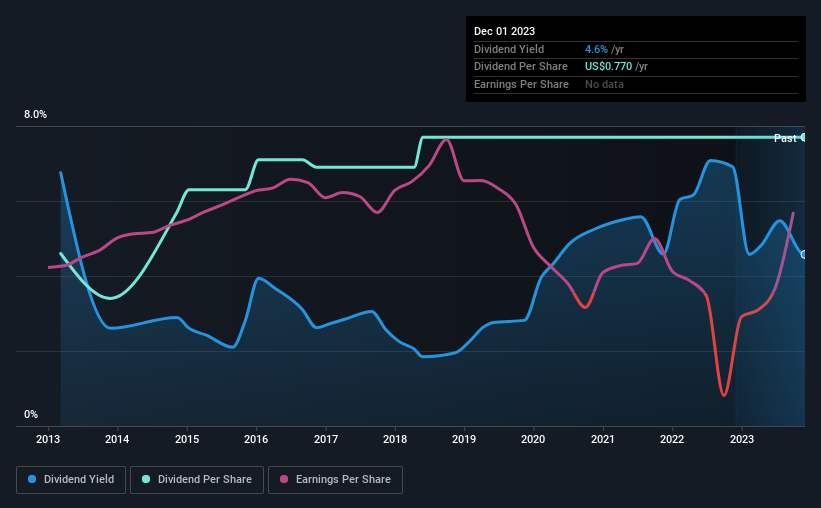Image resolution: width=821 pixels, height=508 pixels.
Task: Select the 2013 x-axis label
Action: (48, 439)
